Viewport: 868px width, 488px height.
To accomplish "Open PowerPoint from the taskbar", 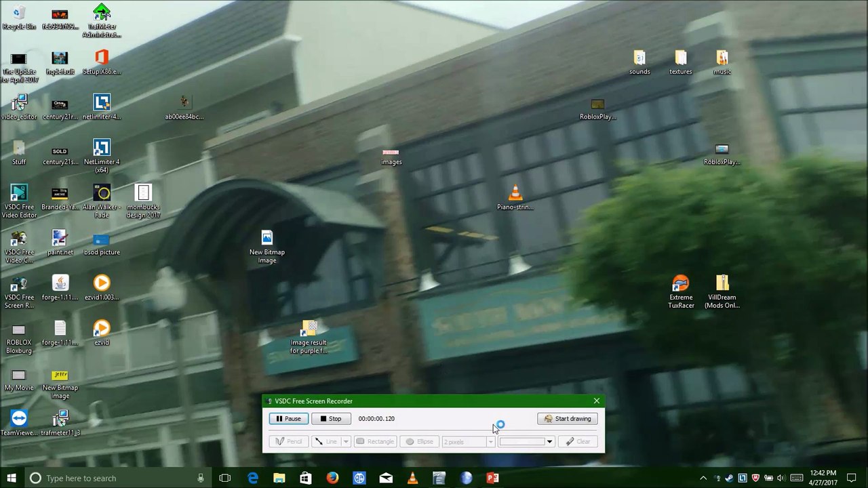I will point(492,478).
